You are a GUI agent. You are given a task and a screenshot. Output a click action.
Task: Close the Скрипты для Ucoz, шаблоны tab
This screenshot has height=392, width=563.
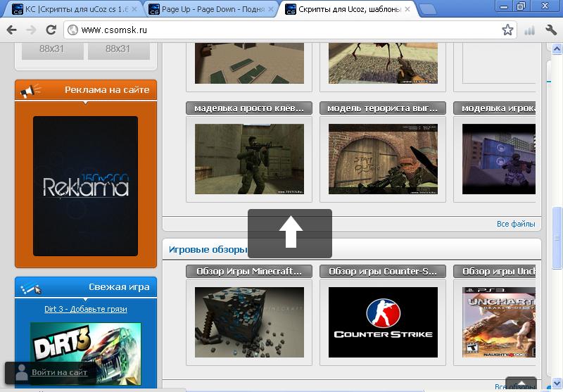tap(407, 9)
